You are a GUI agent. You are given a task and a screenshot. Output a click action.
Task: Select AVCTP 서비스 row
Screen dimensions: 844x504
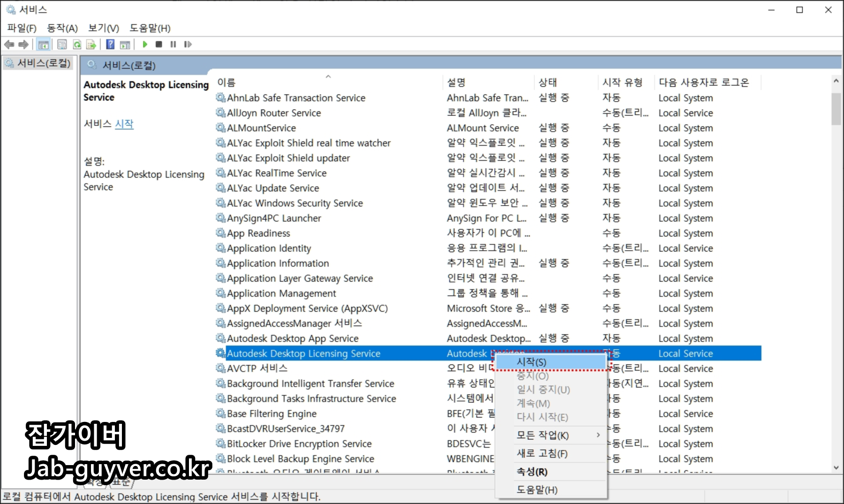488,369
